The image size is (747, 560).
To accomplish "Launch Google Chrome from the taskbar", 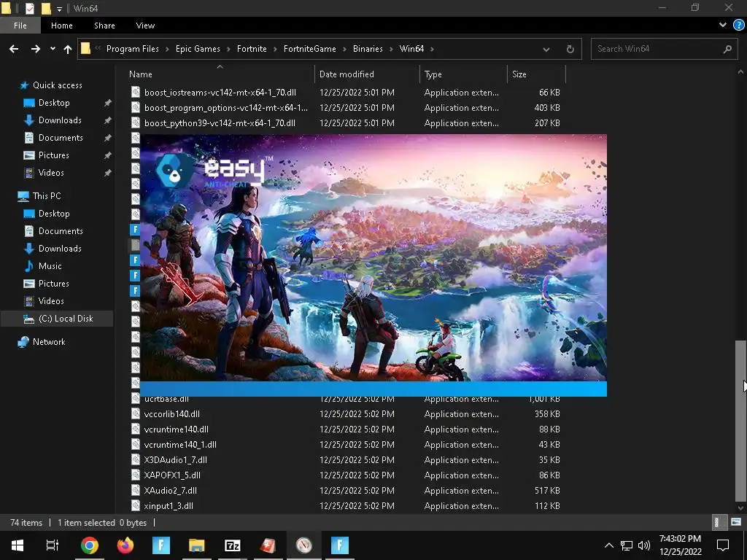I will tap(89, 545).
